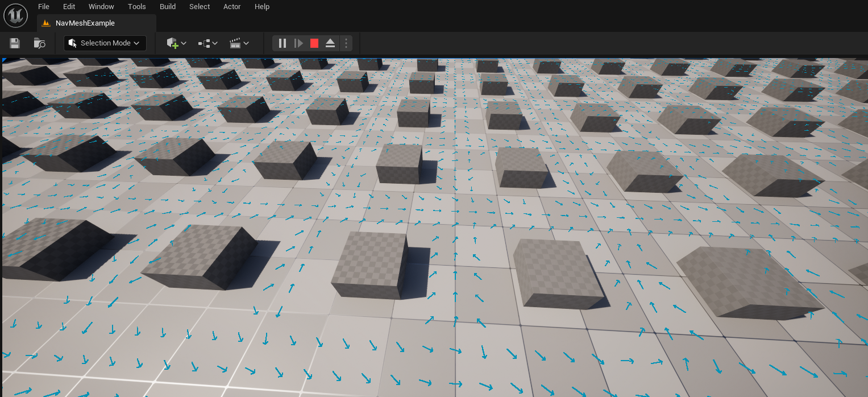Open play options three-dot menu
The width and height of the screenshot is (868, 397).
[346, 43]
